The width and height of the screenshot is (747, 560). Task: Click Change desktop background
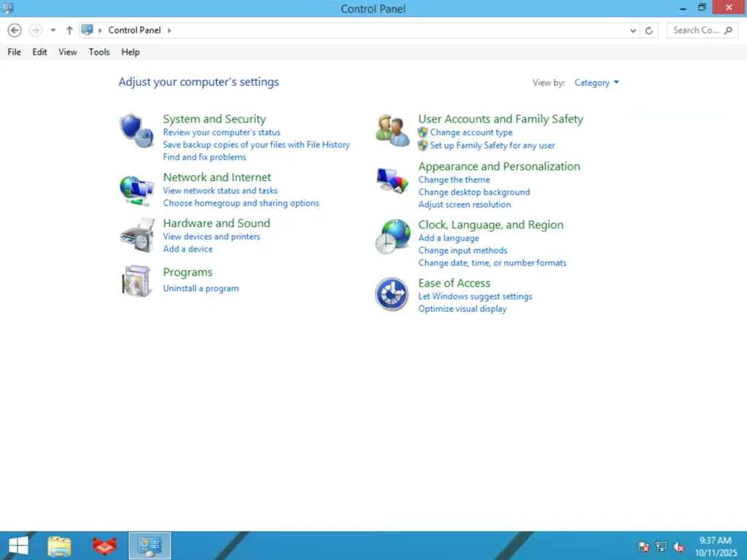(474, 192)
